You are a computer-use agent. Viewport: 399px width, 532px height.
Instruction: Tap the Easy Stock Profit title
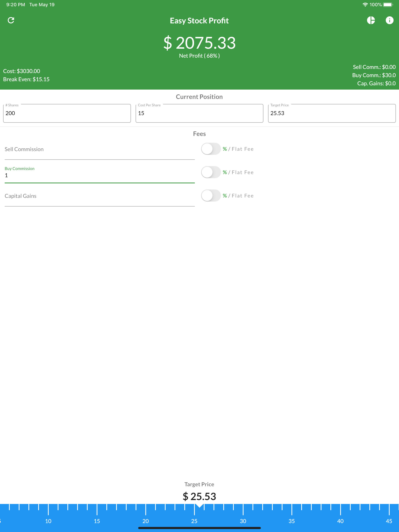click(199, 21)
